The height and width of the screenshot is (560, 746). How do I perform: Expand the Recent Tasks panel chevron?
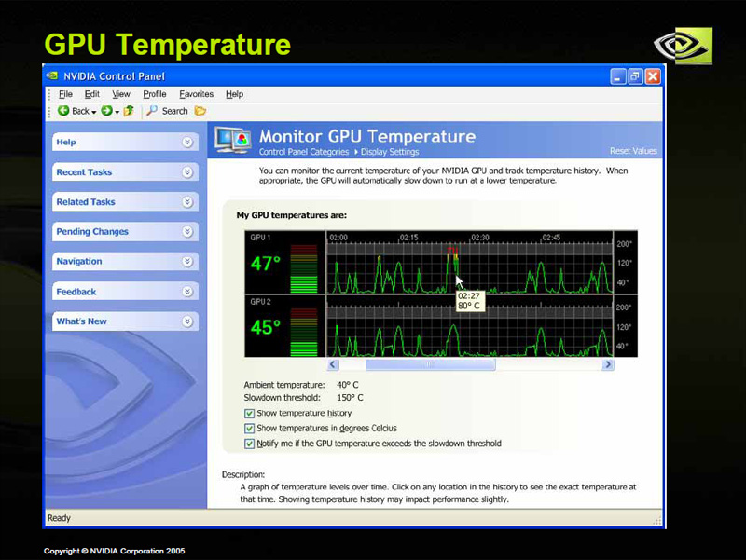point(187,172)
